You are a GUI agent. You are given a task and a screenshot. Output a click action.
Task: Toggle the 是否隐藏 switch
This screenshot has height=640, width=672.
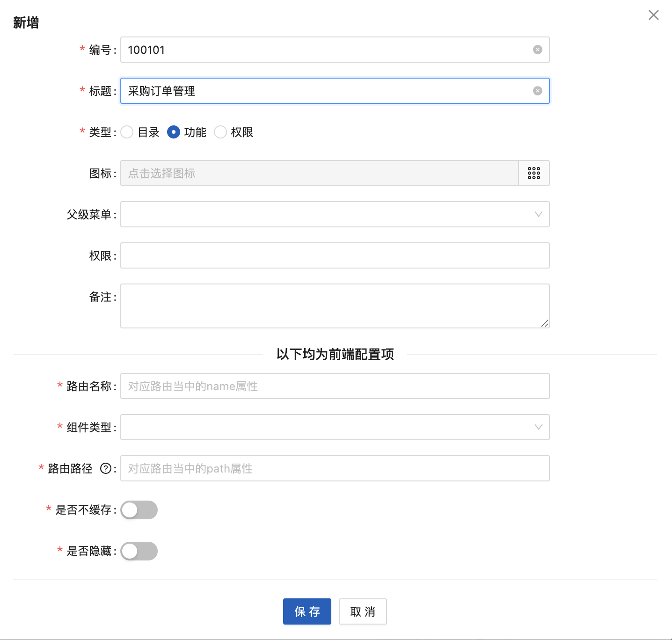(x=139, y=551)
